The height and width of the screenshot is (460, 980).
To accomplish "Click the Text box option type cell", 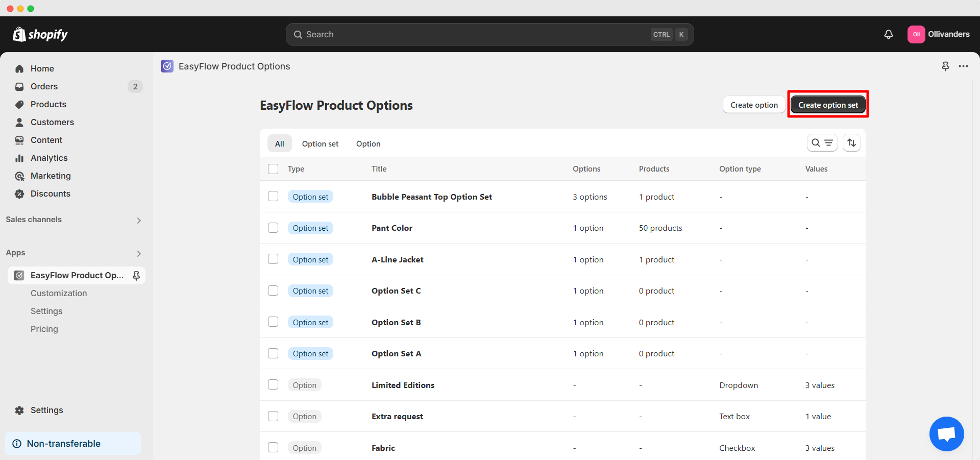I will tap(734, 416).
